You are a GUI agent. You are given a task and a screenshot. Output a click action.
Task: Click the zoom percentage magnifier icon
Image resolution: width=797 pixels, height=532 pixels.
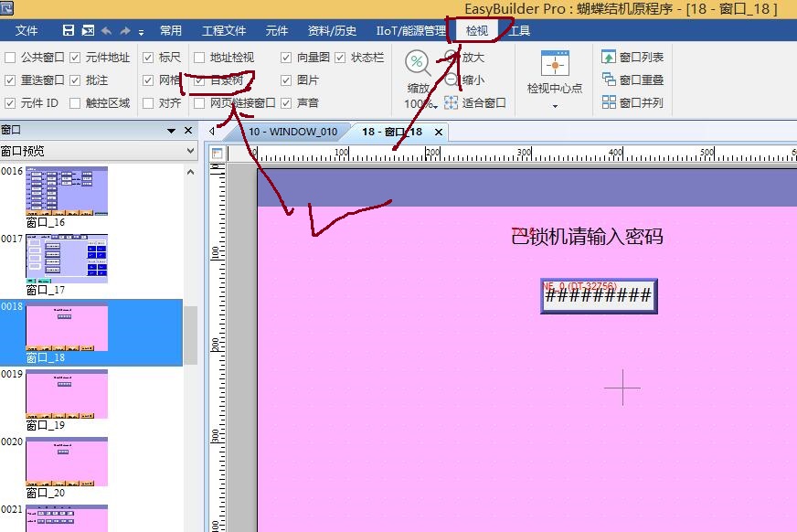[418, 63]
